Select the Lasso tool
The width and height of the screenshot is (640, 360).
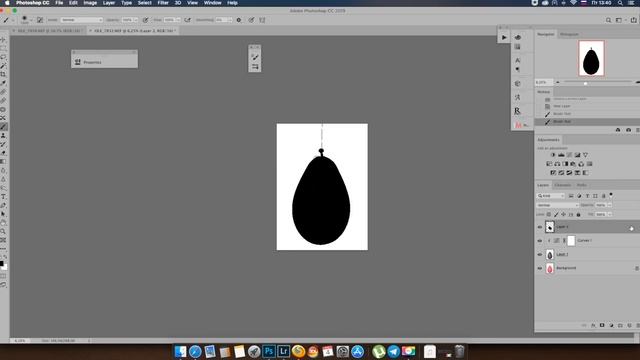pyautogui.click(x=3, y=57)
